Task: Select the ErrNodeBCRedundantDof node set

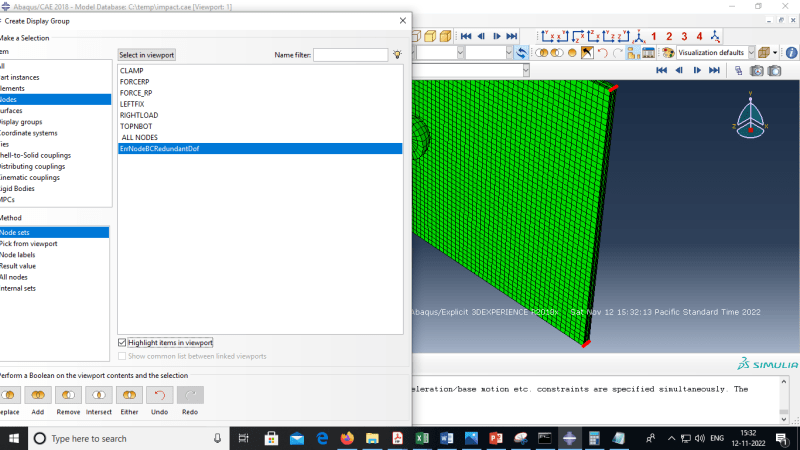Action: pos(260,148)
